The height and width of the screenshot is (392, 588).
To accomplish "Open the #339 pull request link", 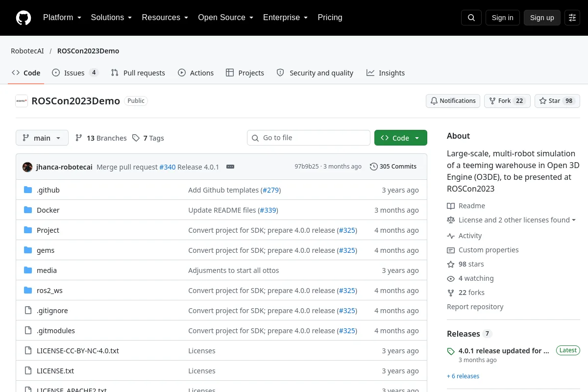I will pyautogui.click(x=268, y=210).
